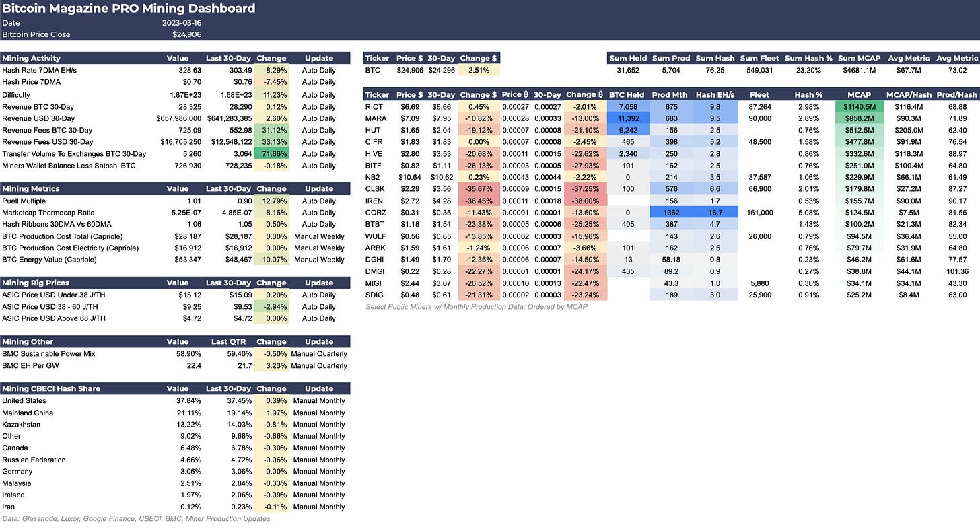
Task: Select the date value 2023-03-16
Action: click(181, 23)
